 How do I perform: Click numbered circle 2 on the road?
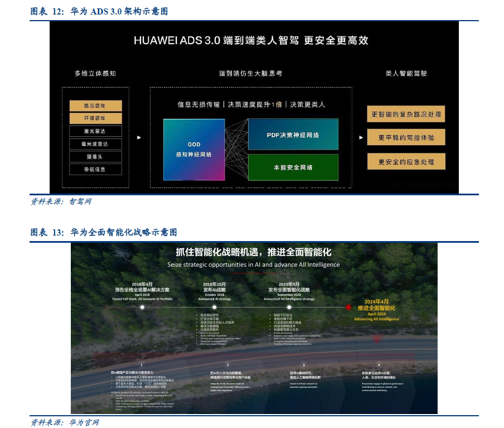[x=227, y=365]
